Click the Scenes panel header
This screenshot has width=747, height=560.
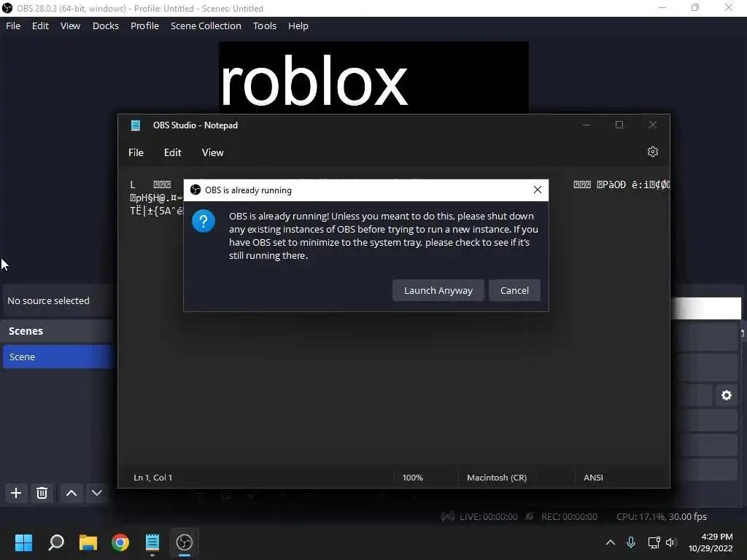point(26,331)
